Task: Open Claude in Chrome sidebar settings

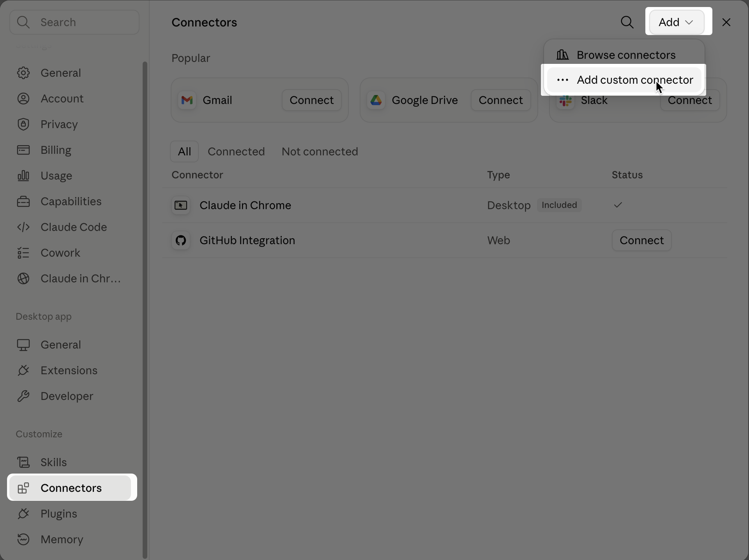Action: [69, 278]
